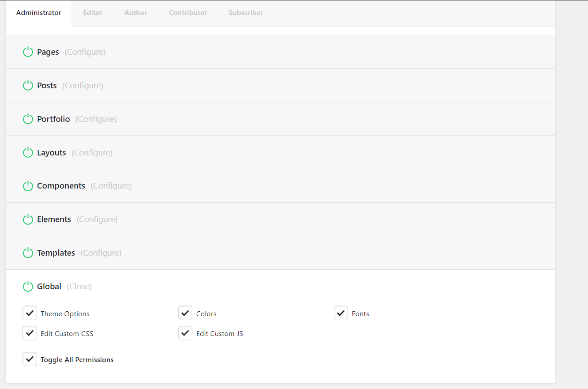Switch to the Editor tab
The height and width of the screenshot is (389, 588).
pos(93,13)
